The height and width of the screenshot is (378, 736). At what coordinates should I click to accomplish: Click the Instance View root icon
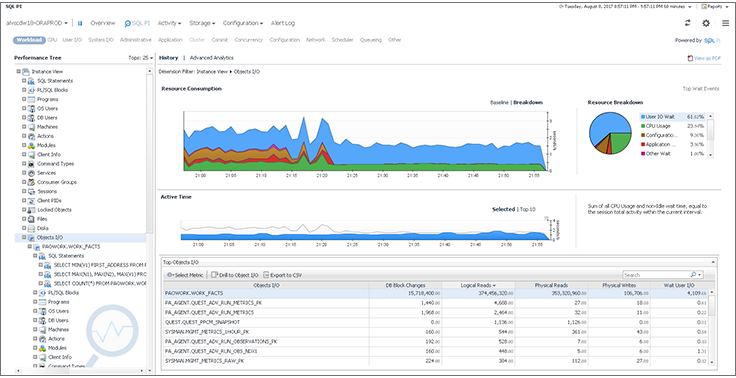pyautogui.click(x=25, y=71)
